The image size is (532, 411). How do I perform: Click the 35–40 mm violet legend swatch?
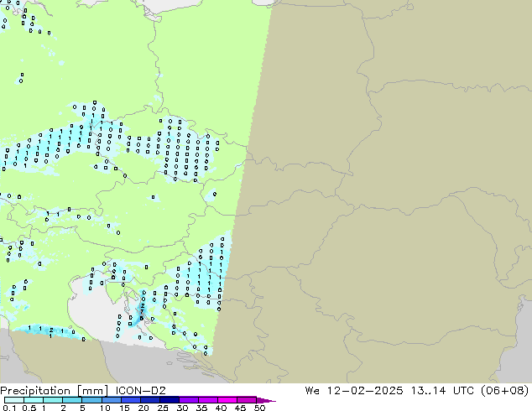pos(207,400)
